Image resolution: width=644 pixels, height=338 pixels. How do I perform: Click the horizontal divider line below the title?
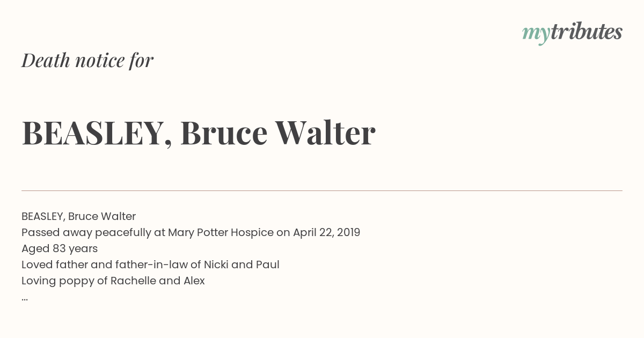pyautogui.click(x=322, y=190)
